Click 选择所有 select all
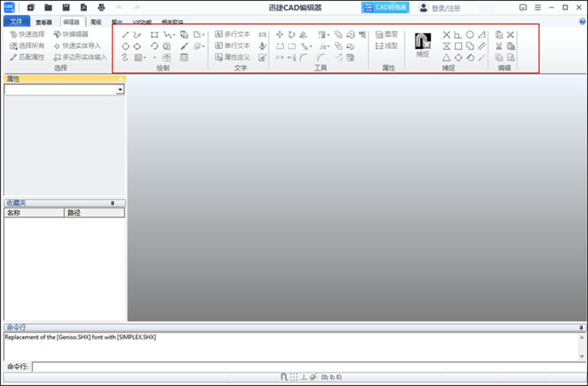The width and height of the screenshot is (588, 386). coord(27,46)
